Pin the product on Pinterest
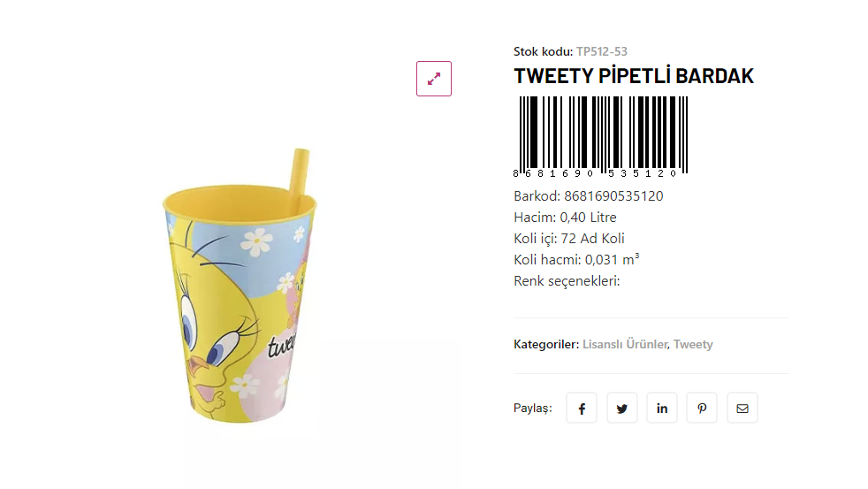This screenshot has width=868, height=489. [702, 409]
